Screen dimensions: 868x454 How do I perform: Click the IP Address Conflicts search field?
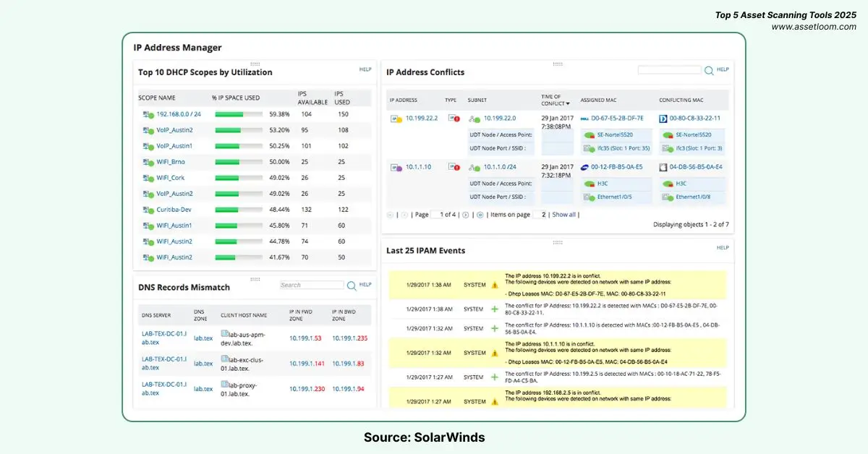670,70
